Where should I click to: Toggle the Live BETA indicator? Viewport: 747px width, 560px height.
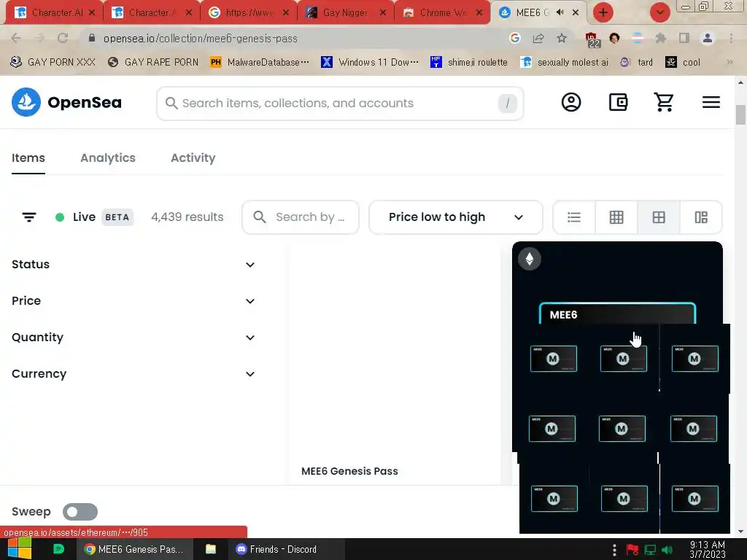click(94, 217)
